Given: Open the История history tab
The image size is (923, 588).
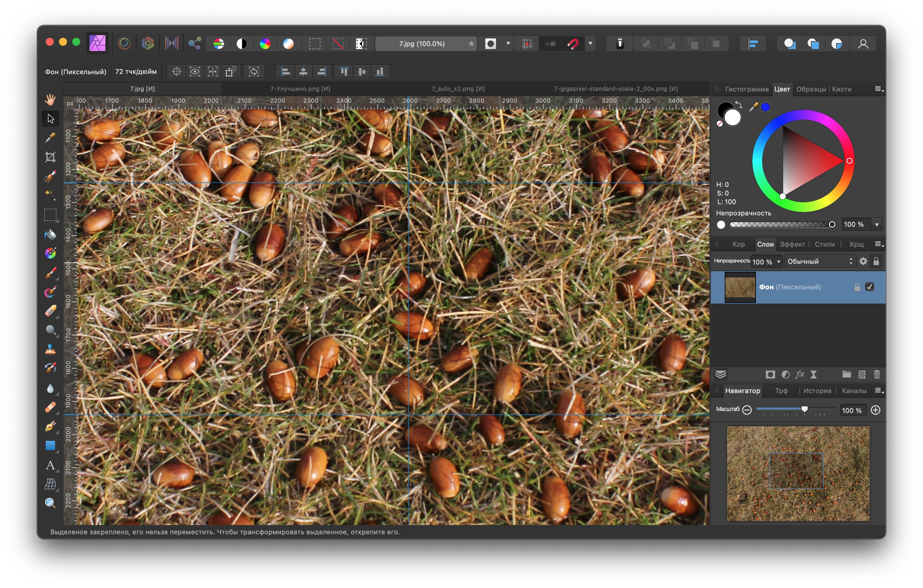Looking at the screenshot, I should (817, 390).
